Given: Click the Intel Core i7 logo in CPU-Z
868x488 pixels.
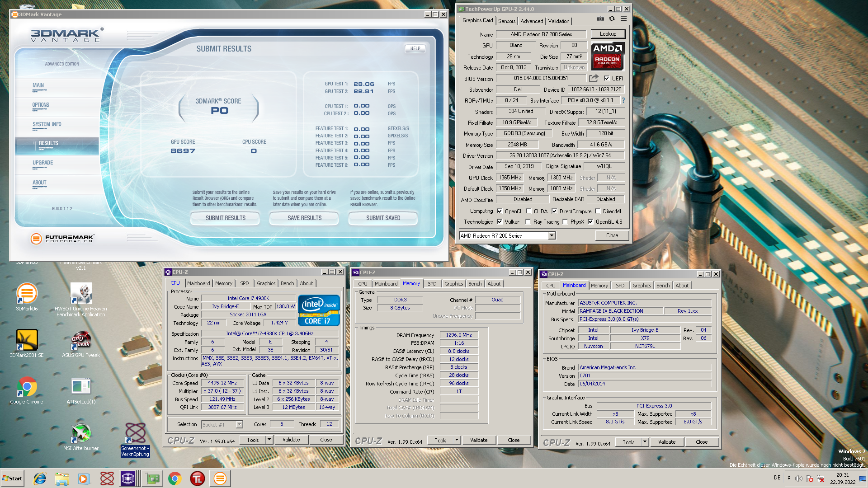Looking at the screenshot, I should [318, 310].
